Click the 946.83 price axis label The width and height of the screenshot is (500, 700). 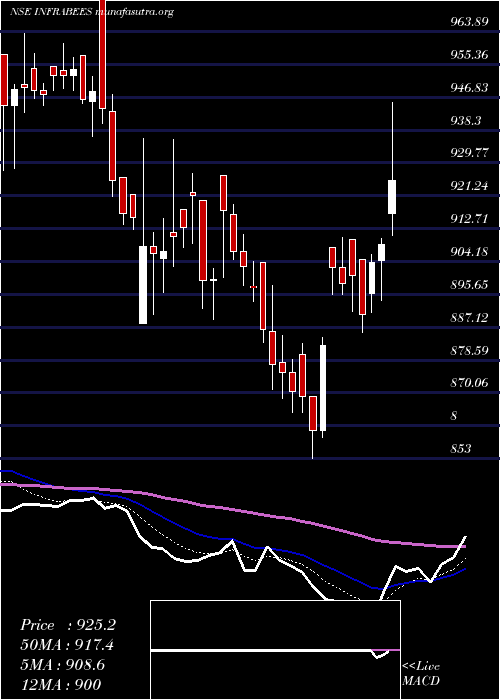[468, 88]
